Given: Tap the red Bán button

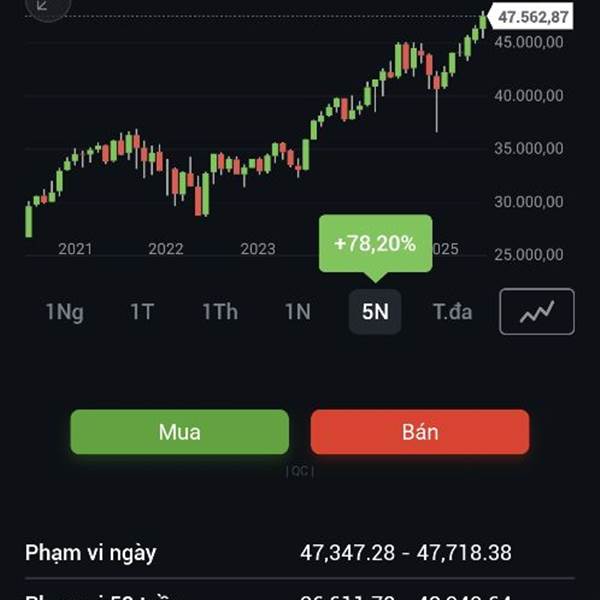Looking at the screenshot, I should pos(420,432).
